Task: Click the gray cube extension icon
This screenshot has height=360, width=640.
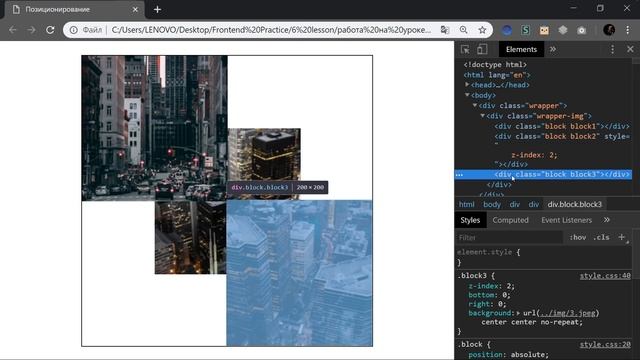Action: pyautogui.click(x=563, y=30)
